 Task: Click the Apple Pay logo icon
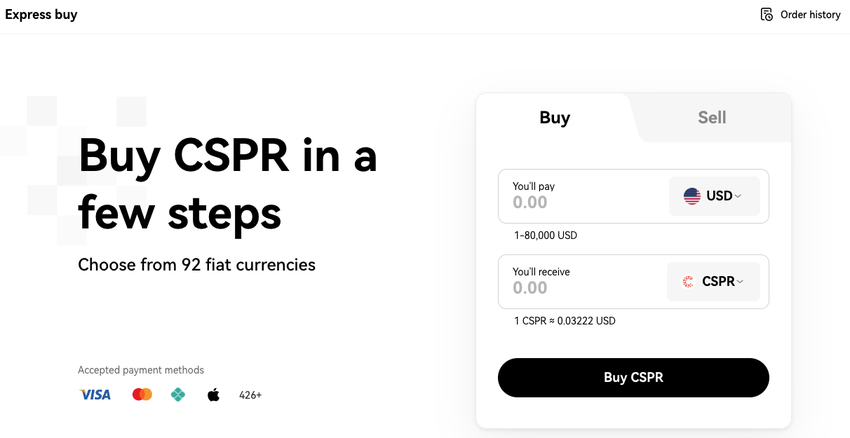click(213, 395)
